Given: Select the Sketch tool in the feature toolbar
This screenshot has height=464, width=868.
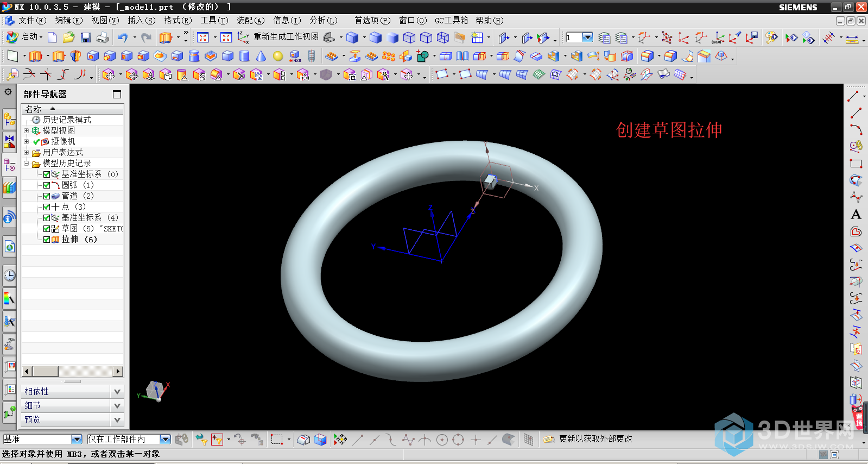Looking at the screenshot, I should 12,56.
